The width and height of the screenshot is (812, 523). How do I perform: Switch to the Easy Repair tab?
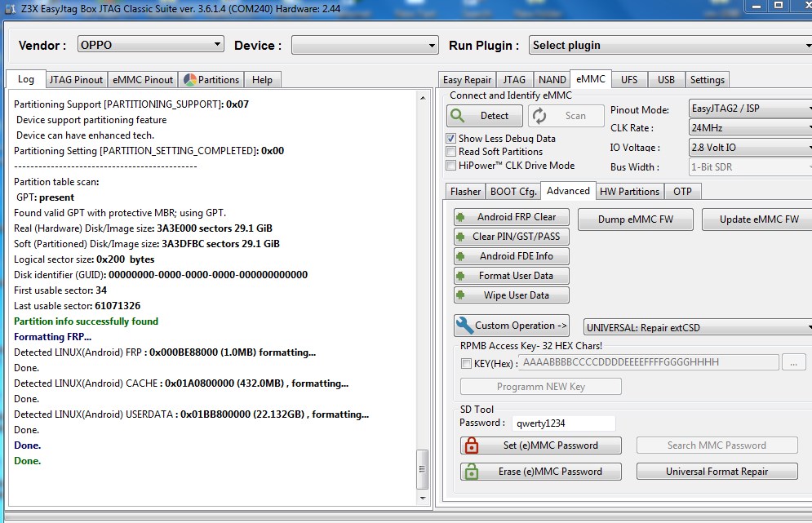[467, 80]
